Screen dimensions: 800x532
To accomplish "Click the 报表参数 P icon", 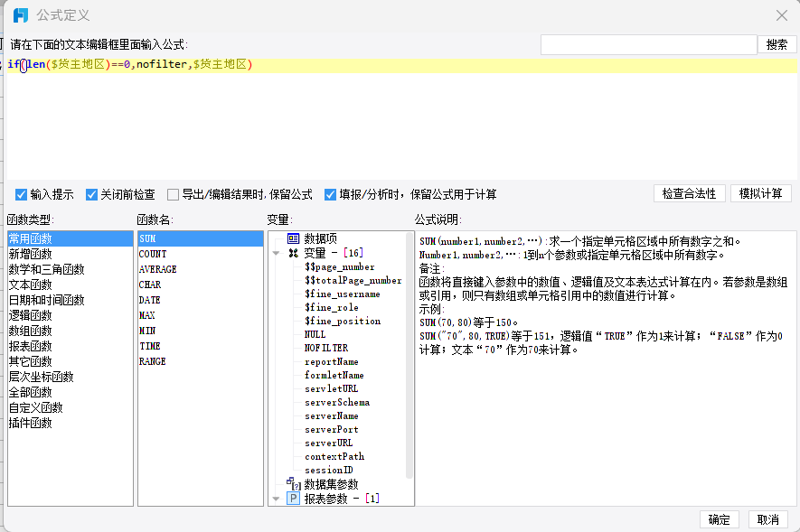I will [x=293, y=499].
